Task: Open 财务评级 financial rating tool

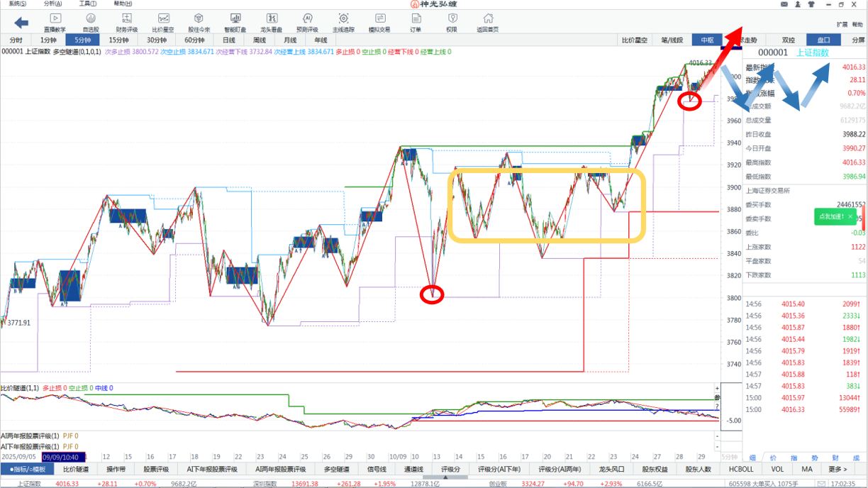Action: point(127,23)
